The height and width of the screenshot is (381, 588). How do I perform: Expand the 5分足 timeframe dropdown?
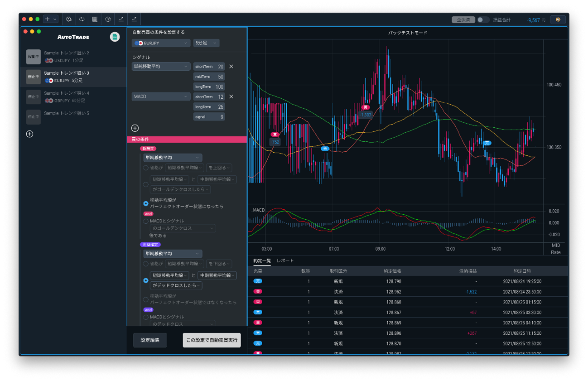[x=206, y=43]
